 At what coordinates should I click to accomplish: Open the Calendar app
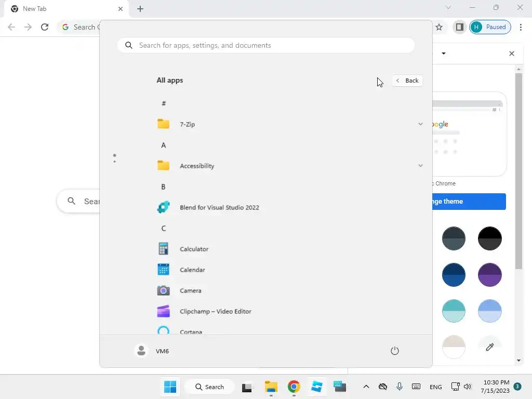[290, 270]
